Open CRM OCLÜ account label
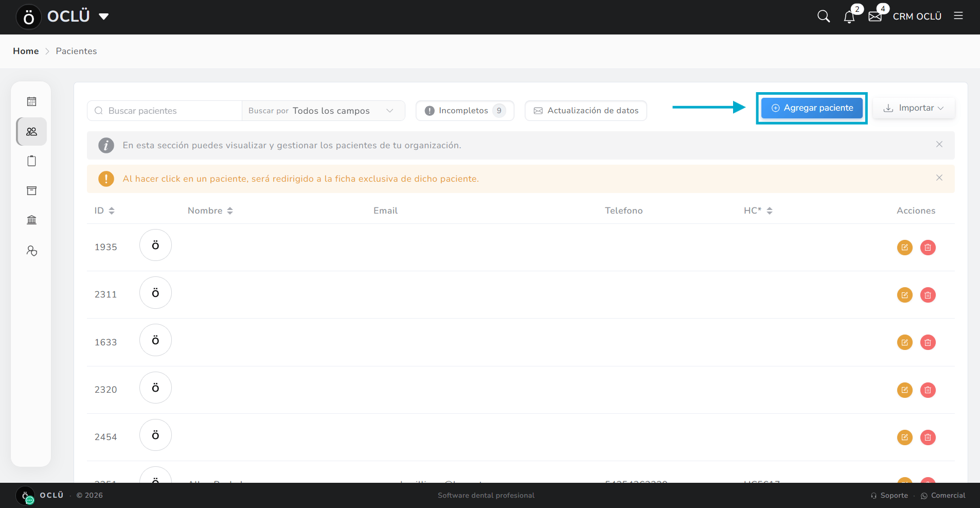The image size is (980, 508). point(917,16)
